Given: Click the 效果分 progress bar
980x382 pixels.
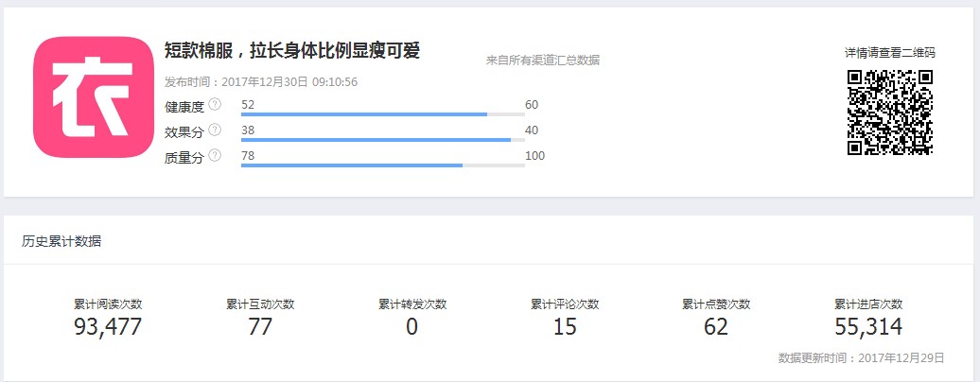Looking at the screenshot, I should 382,140.
